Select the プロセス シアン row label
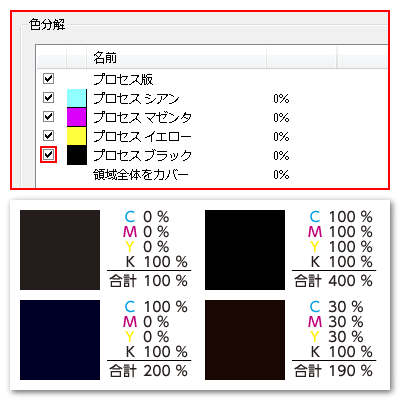 point(136,98)
